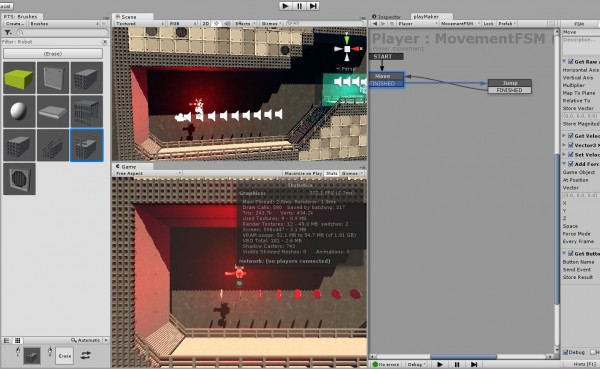This screenshot has width=600, height=369.
Task: Choose the round vent grille brush
Action: coord(19,179)
